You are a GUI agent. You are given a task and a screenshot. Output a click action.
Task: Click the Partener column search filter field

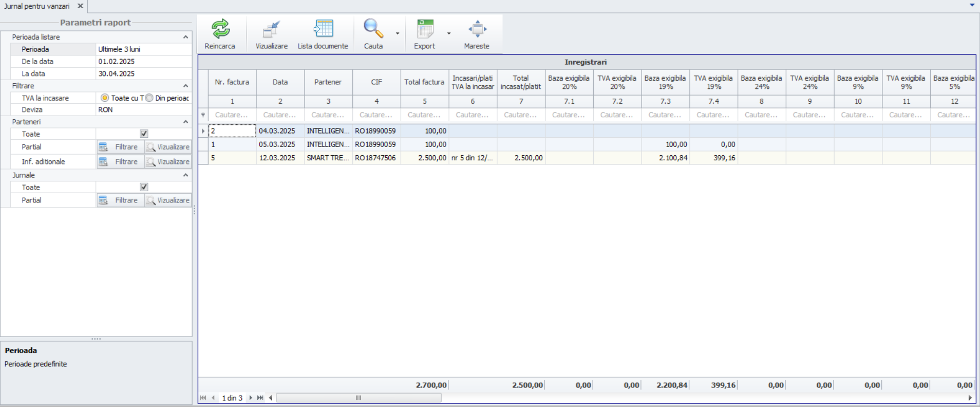click(x=328, y=115)
